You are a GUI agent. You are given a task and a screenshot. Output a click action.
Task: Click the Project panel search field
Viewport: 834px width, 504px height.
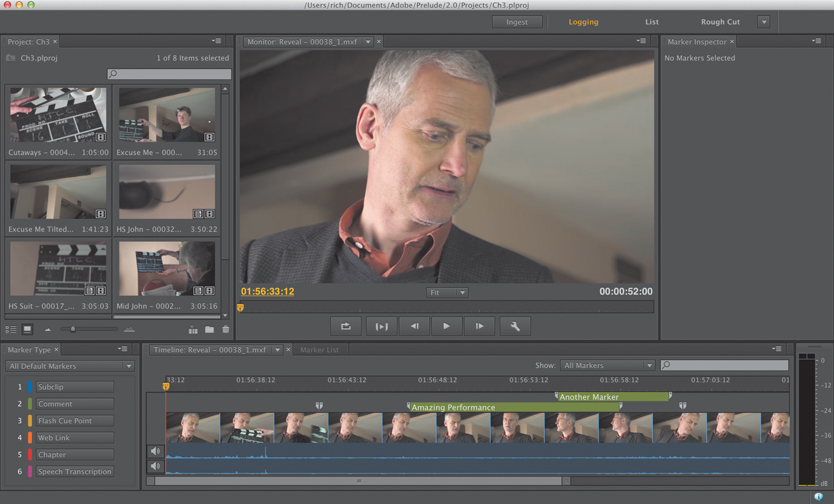click(169, 74)
